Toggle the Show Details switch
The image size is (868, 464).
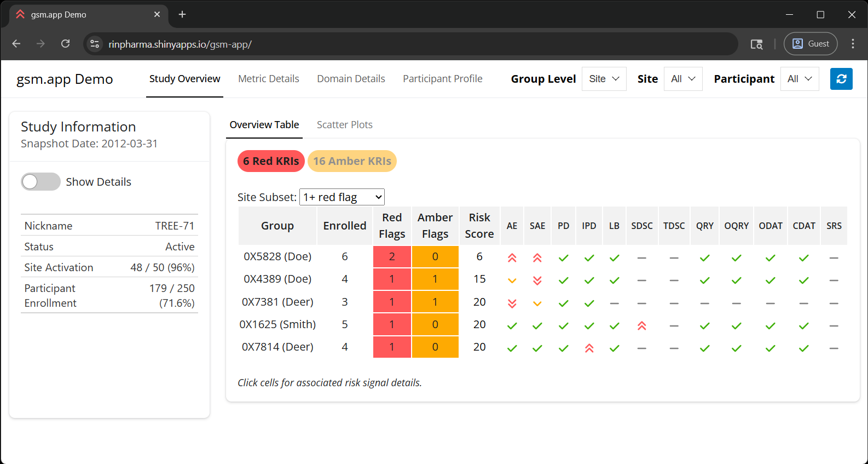[41, 182]
